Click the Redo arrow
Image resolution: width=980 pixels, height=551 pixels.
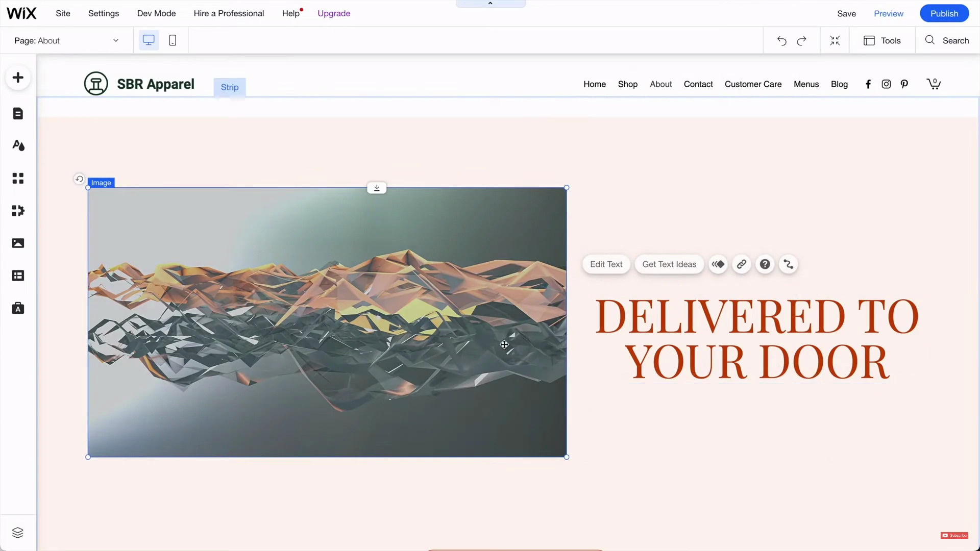(x=802, y=41)
